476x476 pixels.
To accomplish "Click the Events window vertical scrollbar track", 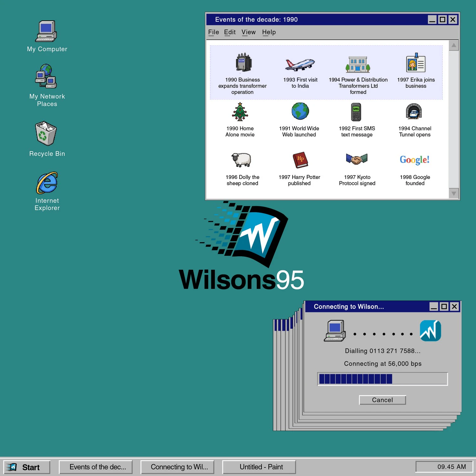I will coord(454,119).
